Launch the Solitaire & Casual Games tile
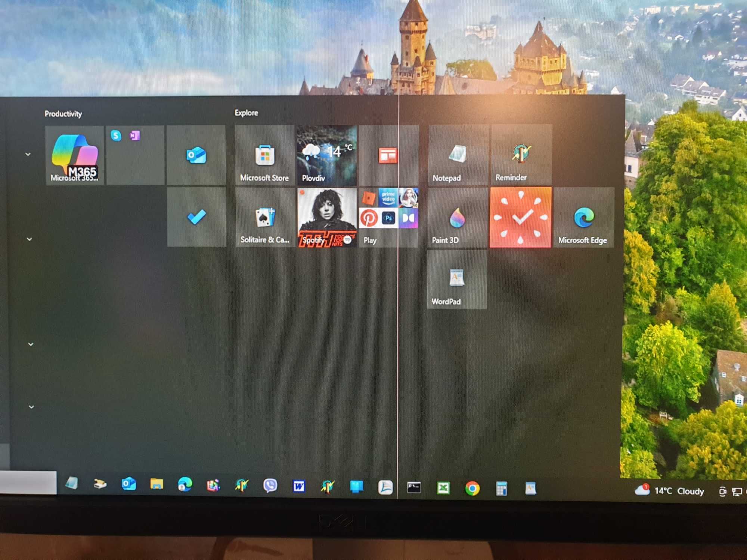This screenshot has width=747, height=560. [265, 217]
